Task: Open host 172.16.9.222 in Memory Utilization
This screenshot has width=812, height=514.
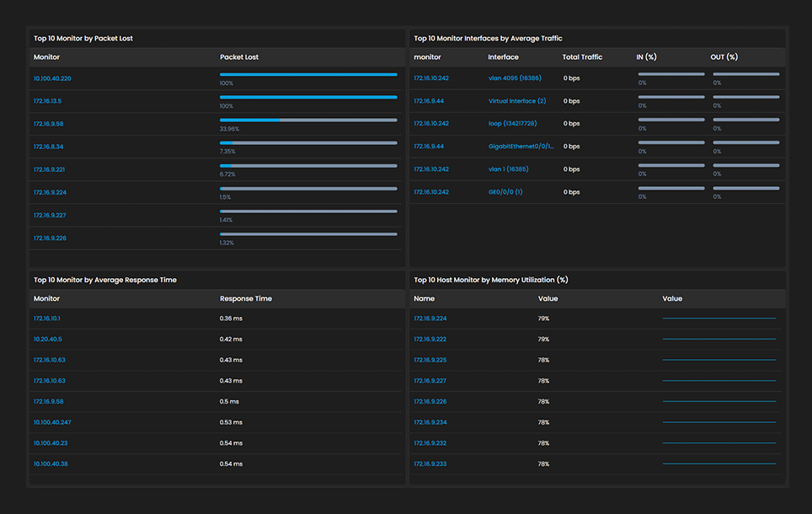Action: click(x=430, y=339)
